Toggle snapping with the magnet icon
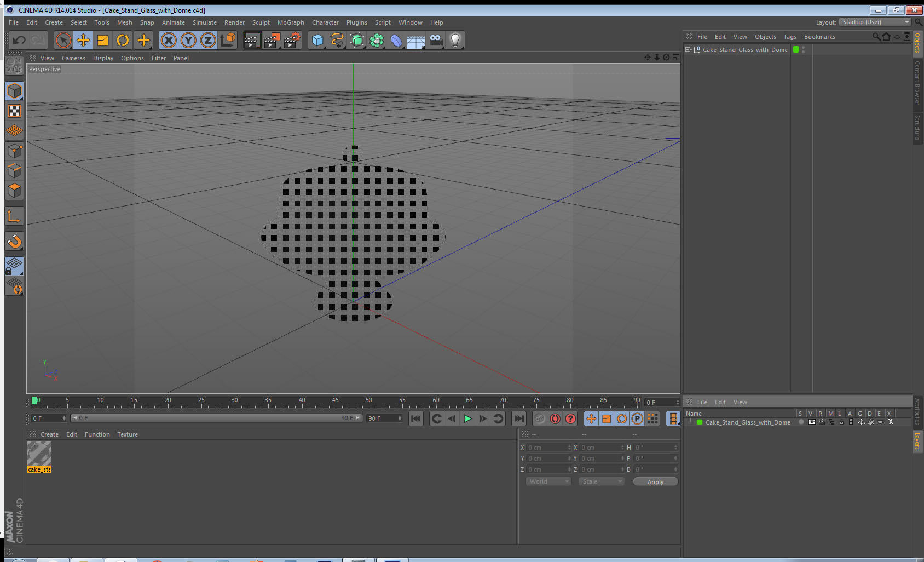 [x=15, y=241]
